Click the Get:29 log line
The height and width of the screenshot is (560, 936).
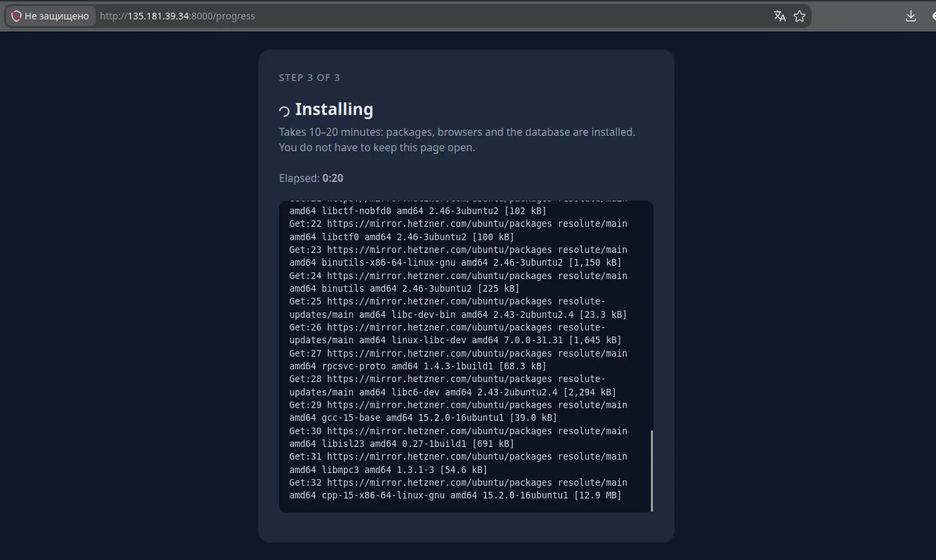(458, 405)
